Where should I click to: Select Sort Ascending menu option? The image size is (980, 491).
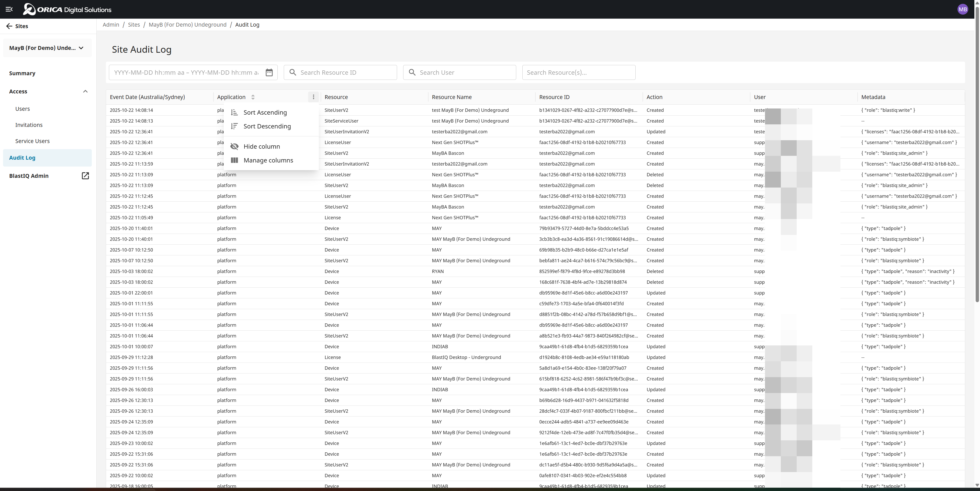point(271,113)
